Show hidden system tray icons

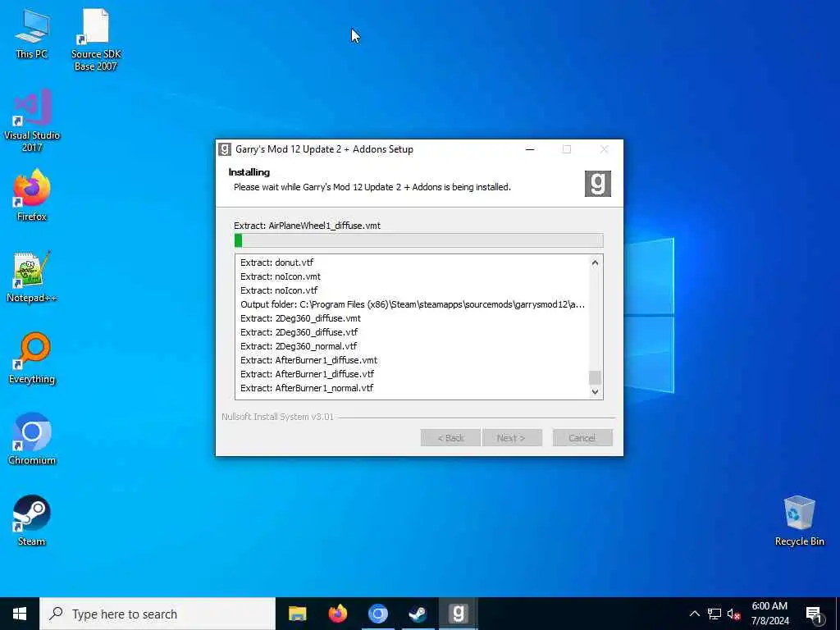[694, 614]
